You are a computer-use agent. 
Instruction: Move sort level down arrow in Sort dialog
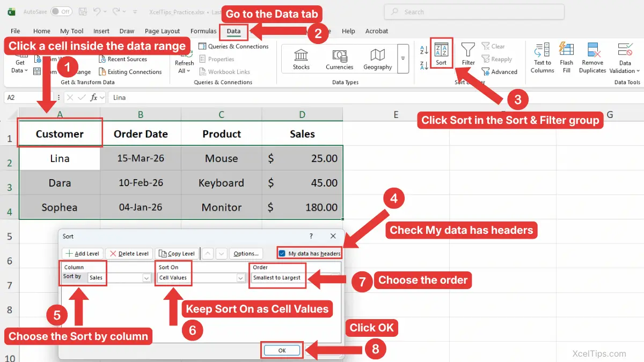[x=221, y=254]
